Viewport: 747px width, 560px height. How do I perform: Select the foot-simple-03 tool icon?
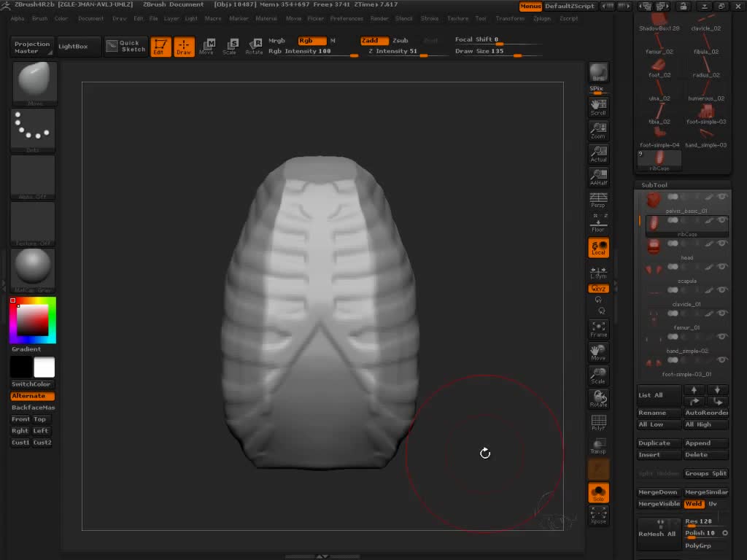click(705, 114)
